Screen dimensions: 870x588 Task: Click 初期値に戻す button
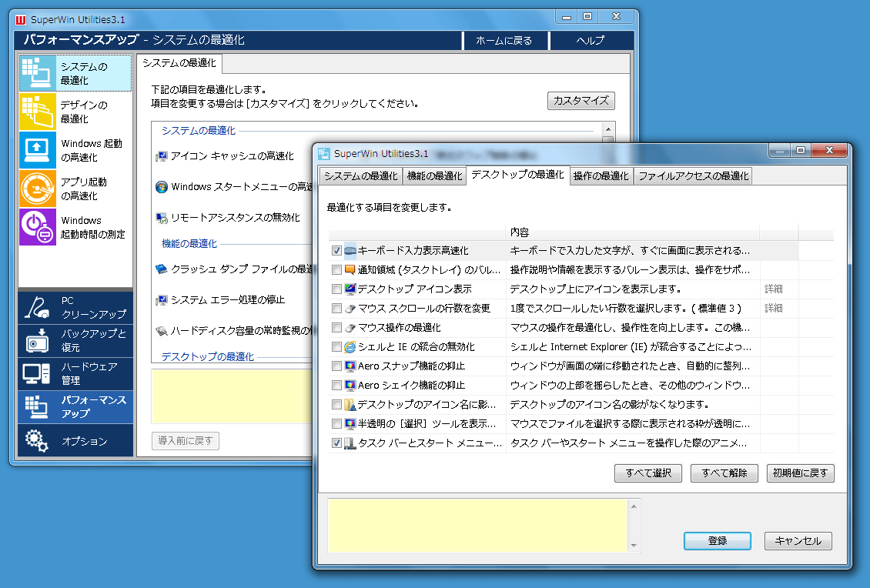click(800, 473)
